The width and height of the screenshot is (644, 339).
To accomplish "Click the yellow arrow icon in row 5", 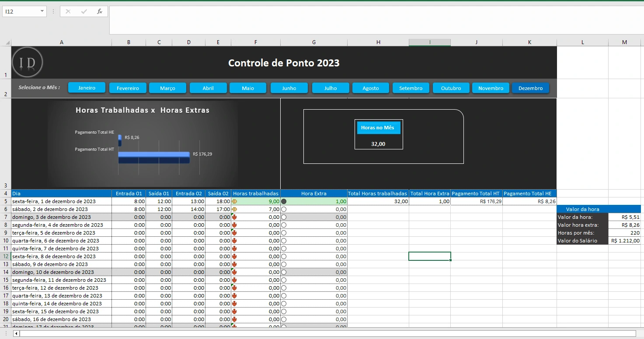I will click(x=234, y=201).
